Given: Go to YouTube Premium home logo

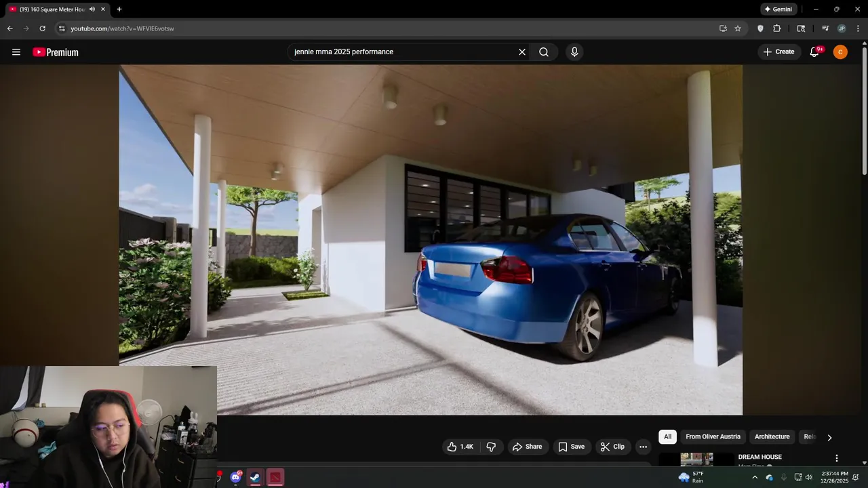Looking at the screenshot, I should tap(56, 52).
